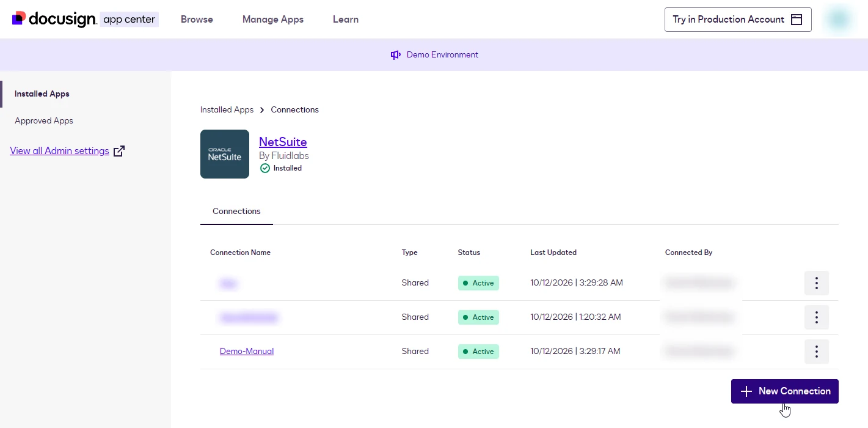The width and height of the screenshot is (868, 428).
Task: Click the Installed checkmark icon
Action: [x=264, y=168]
